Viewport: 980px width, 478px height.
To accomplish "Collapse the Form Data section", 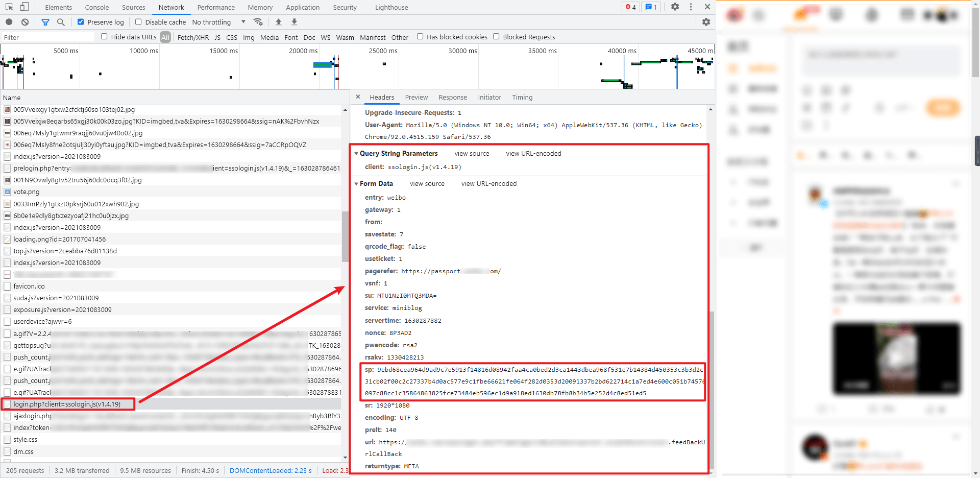I will click(x=356, y=183).
